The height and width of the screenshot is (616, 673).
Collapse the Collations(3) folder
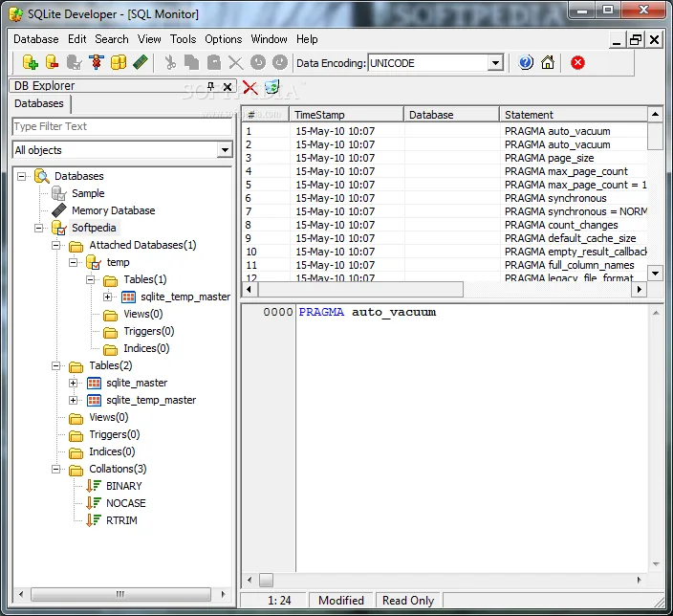(x=55, y=469)
